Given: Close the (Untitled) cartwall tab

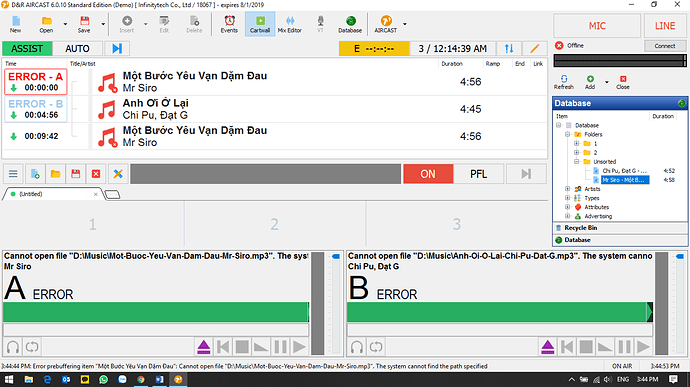Looking at the screenshot, I should coord(95,194).
